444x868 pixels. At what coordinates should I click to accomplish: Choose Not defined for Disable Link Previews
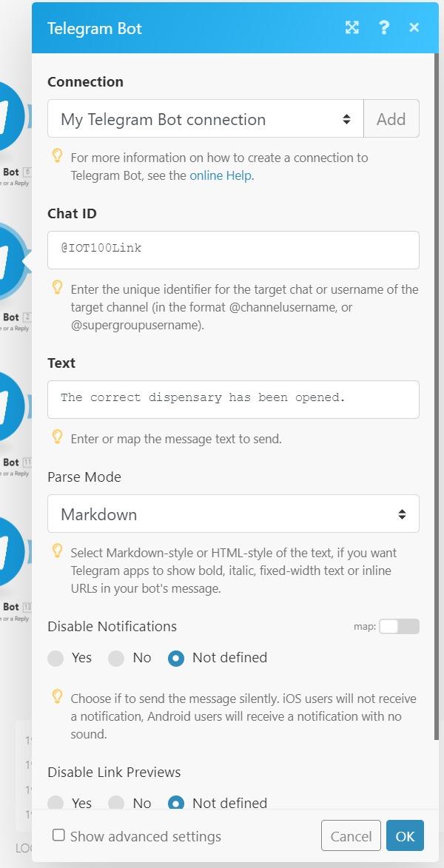click(x=176, y=803)
